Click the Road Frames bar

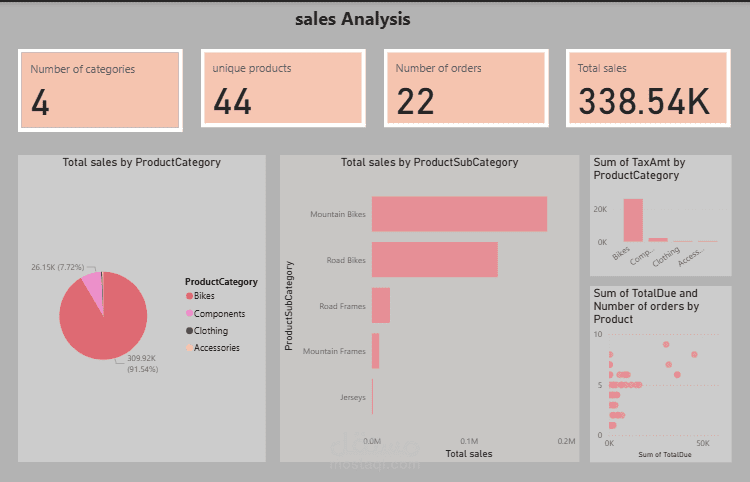[381, 305]
